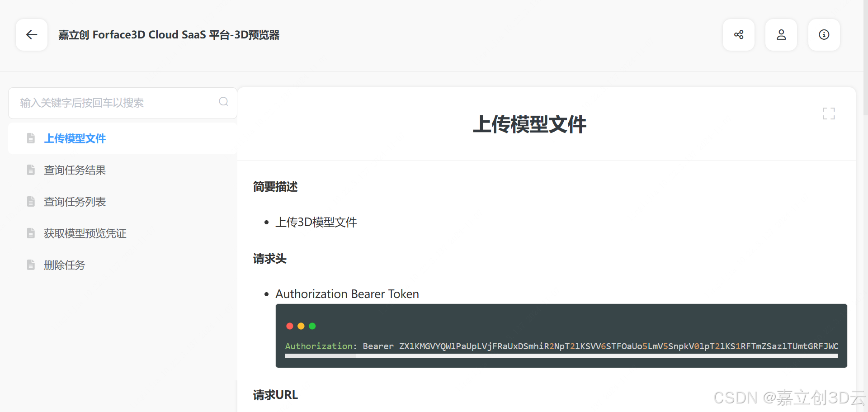Enter fullscreen with the expand corners icon
This screenshot has height=412, width=868.
[x=829, y=114]
